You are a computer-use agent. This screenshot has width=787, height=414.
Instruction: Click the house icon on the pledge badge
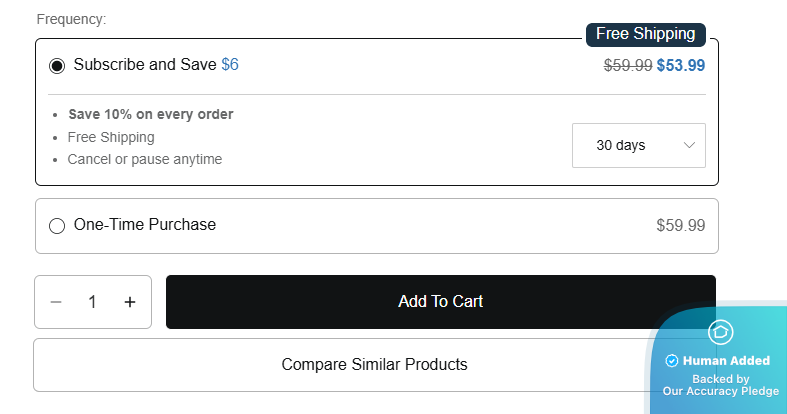(x=721, y=332)
